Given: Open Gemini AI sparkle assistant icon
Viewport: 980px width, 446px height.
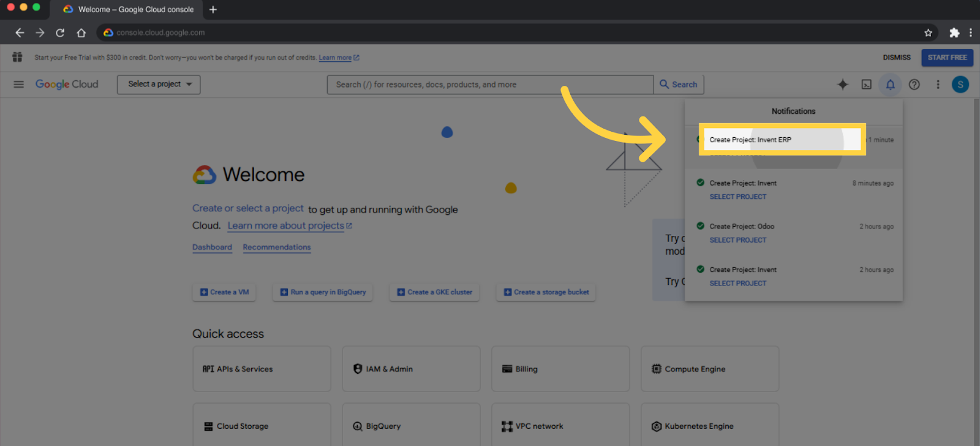Looking at the screenshot, I should [x=843, y=85].
